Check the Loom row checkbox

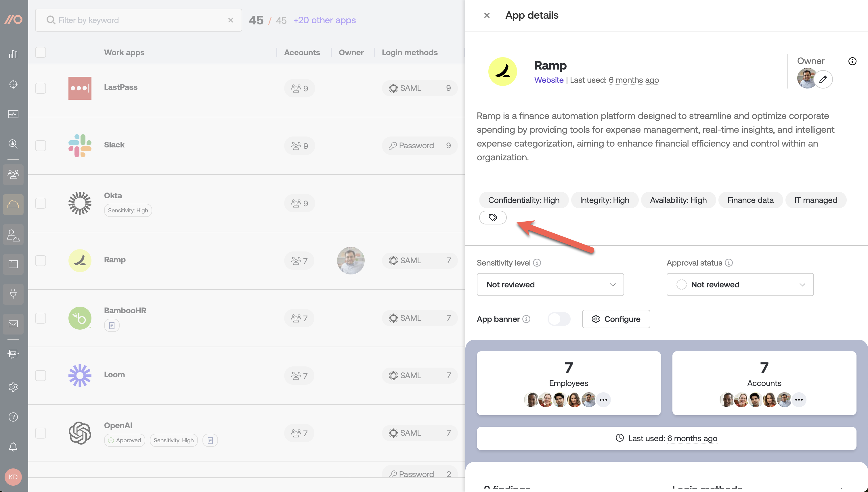click(41, 375)
